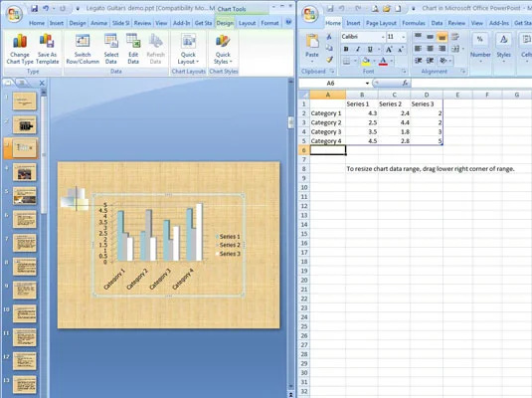
Task: Switch to Outline tab in slide pane
Action: [x=22, y=83]
